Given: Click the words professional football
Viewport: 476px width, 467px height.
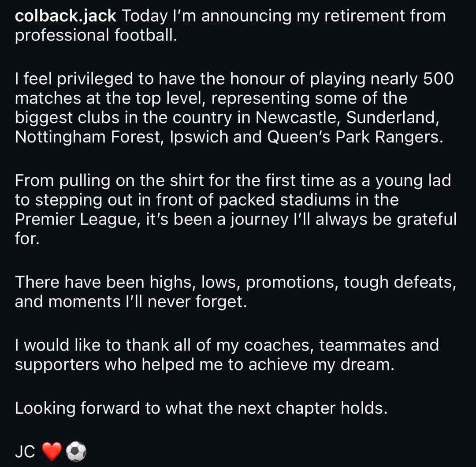Looking at the screenshot, I should tap(95, 36).
